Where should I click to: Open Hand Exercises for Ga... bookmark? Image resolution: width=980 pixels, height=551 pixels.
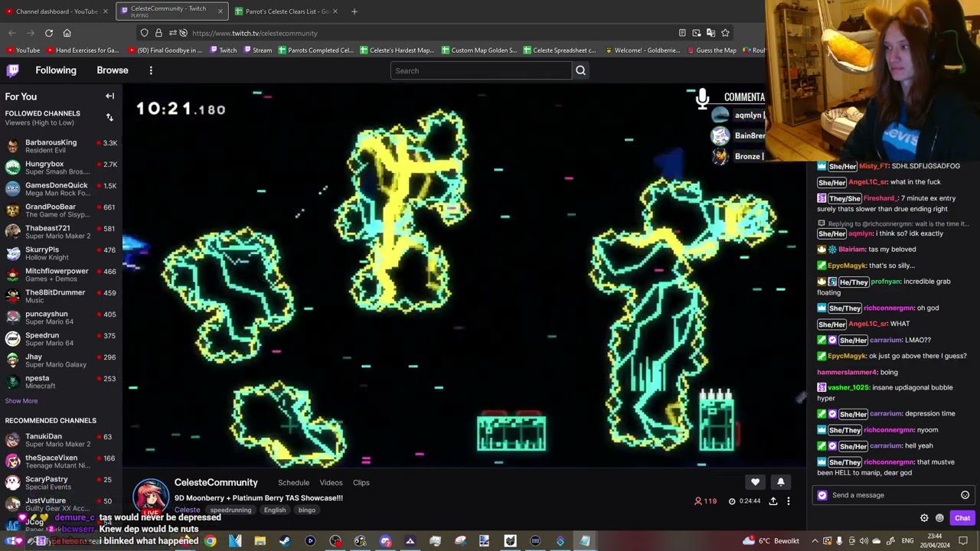[83, 51]
